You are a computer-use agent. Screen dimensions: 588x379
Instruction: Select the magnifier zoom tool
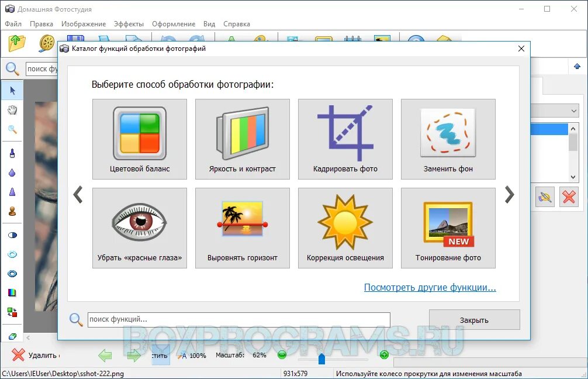pos(12,129)
